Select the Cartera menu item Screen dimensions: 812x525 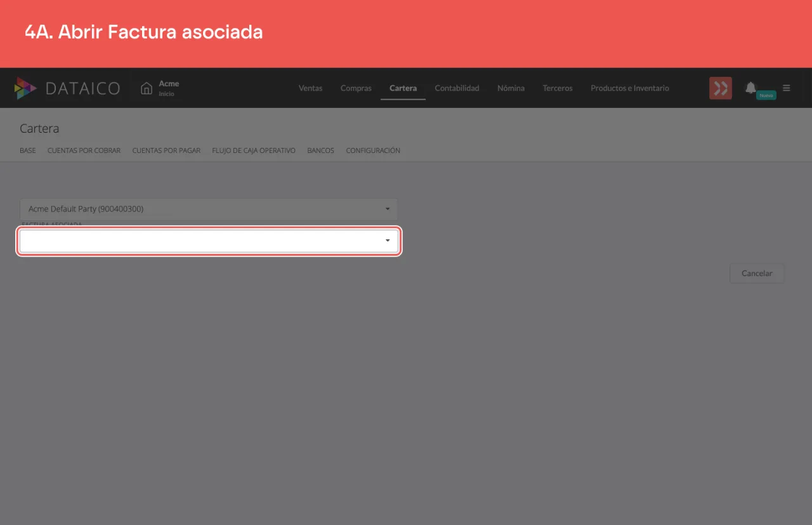tap(403, 88)
